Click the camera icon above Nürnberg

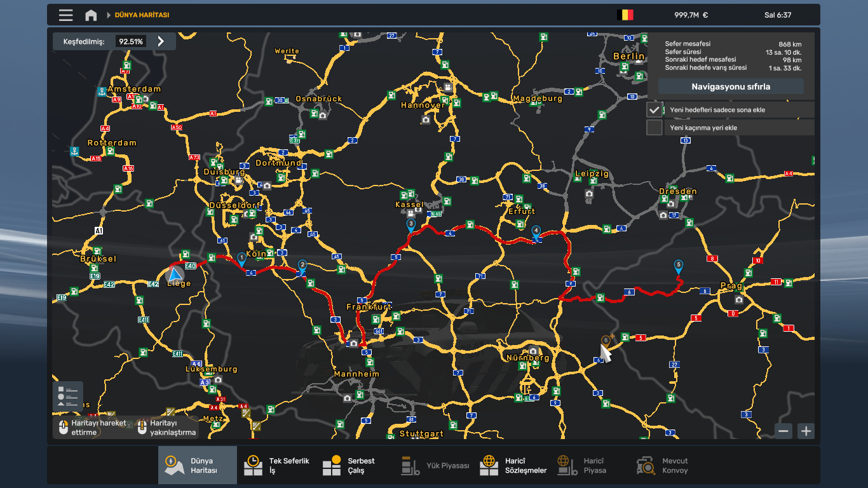tap(532, 351)
